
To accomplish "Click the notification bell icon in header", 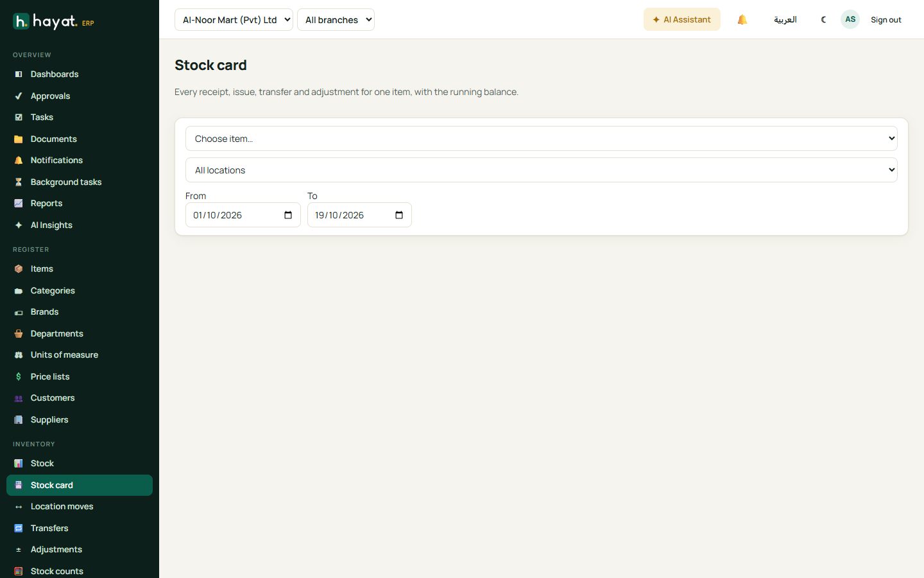I will tap(742, 20).
